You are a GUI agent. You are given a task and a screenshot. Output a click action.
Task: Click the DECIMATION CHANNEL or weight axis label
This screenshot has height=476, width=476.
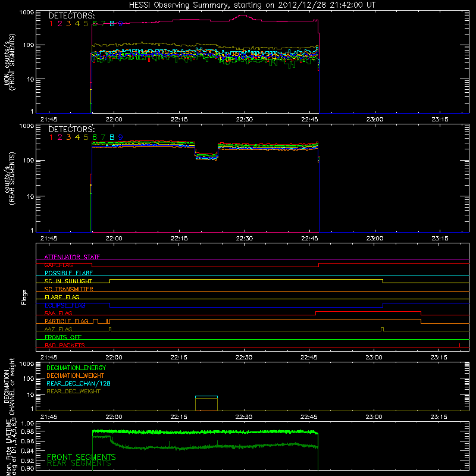tap(9, 386)
